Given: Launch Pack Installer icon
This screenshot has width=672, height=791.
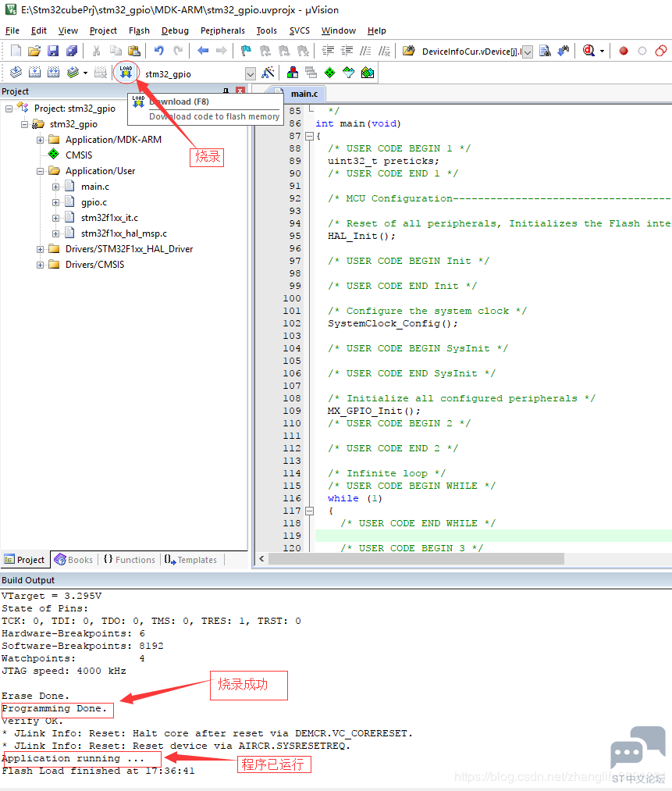Looking at the screenshot, I should point(368,73).
